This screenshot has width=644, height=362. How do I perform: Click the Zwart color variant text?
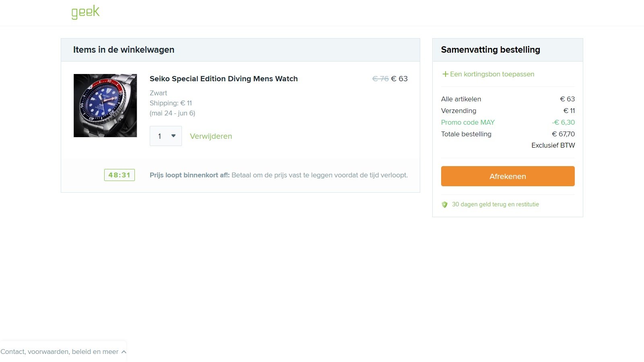pyautogui.click(x=158, y=93)
